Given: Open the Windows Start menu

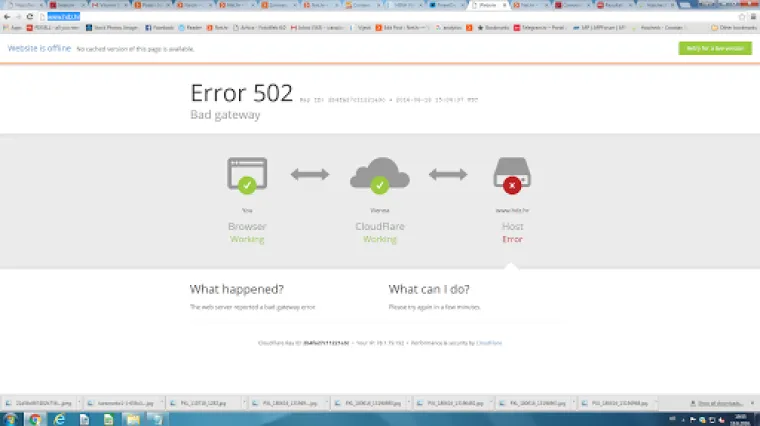Looking at the screenshot, I should (9, 419).
